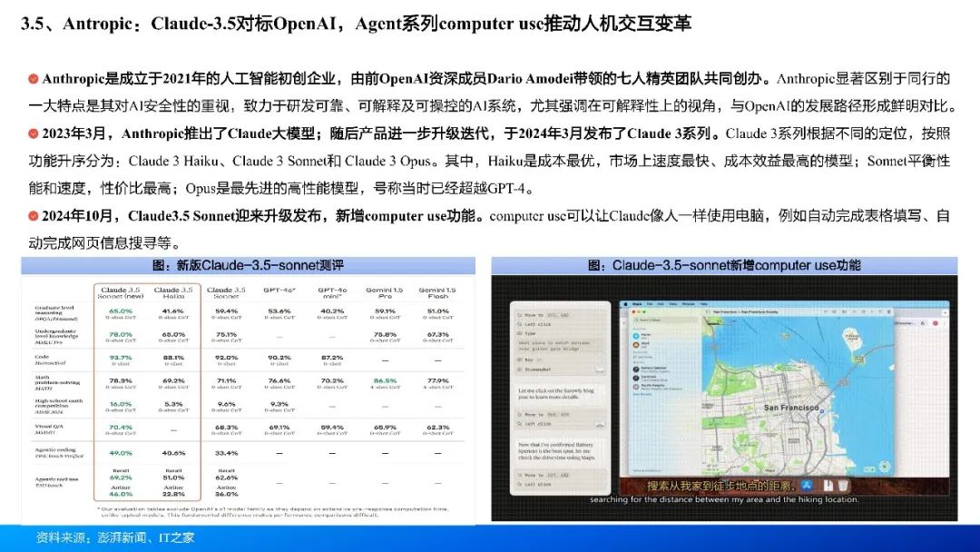This screenshot has width=980, height=552.
Task: Click 'Screenshot' entry in the action log
Action: [x=537, y=370]
